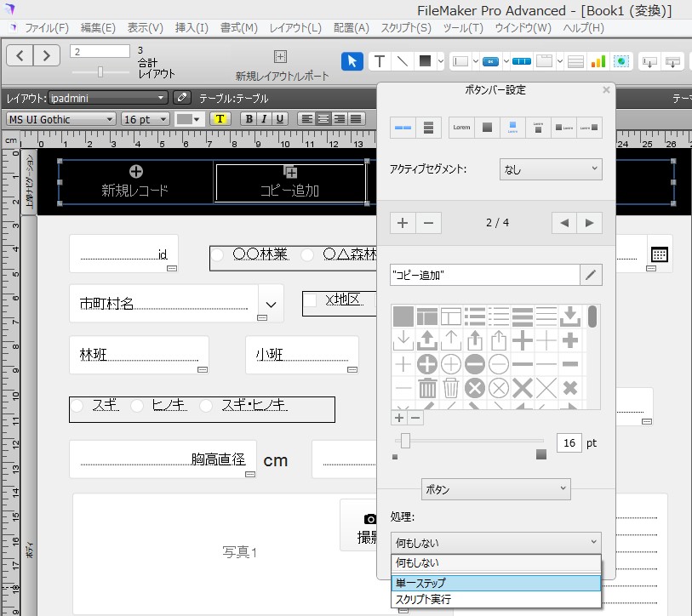Select スギ radio button
This screenshot has height=616, width=692.
pos(77,406)
